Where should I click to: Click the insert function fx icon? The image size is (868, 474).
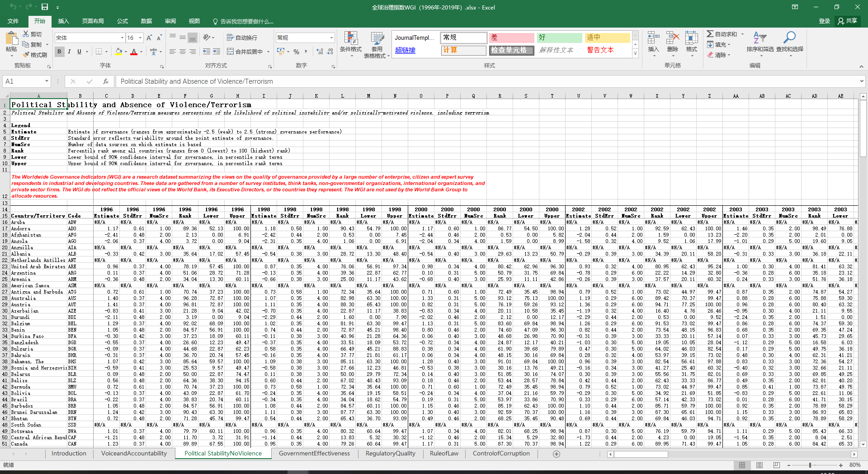[105, 81]
